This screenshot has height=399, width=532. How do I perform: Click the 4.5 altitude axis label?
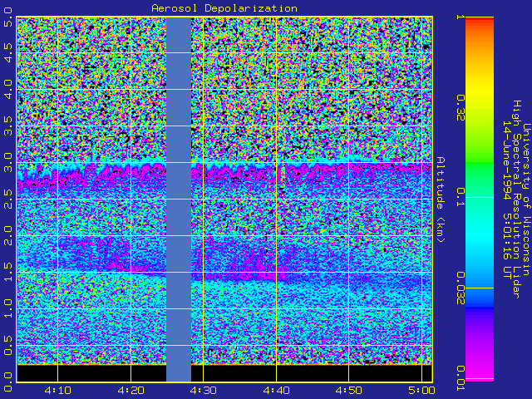click(x=7, y=53)
